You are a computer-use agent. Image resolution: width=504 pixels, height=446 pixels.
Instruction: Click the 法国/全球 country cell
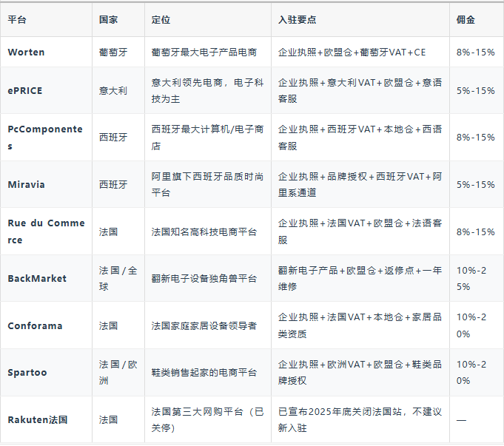[x=118, y=278]
